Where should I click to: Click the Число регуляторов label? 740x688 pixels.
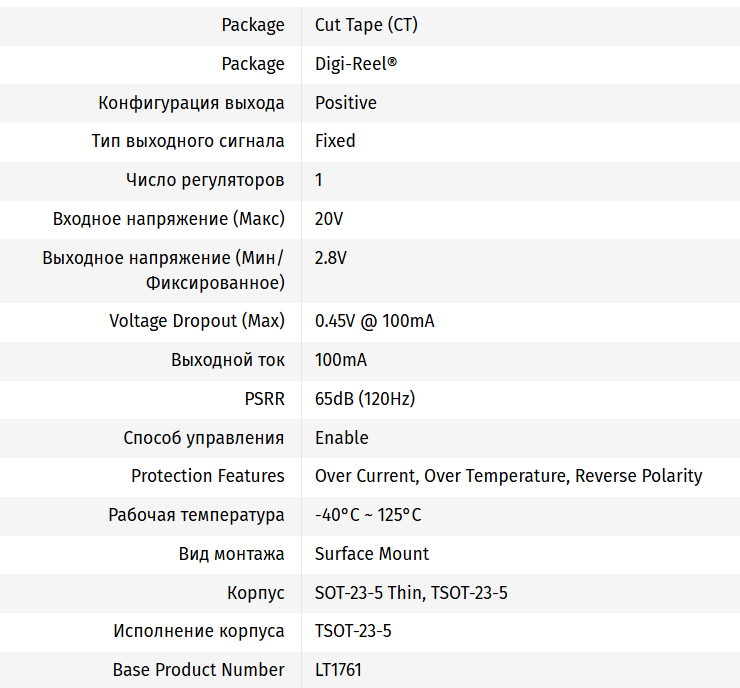click(x=205, y=180)
